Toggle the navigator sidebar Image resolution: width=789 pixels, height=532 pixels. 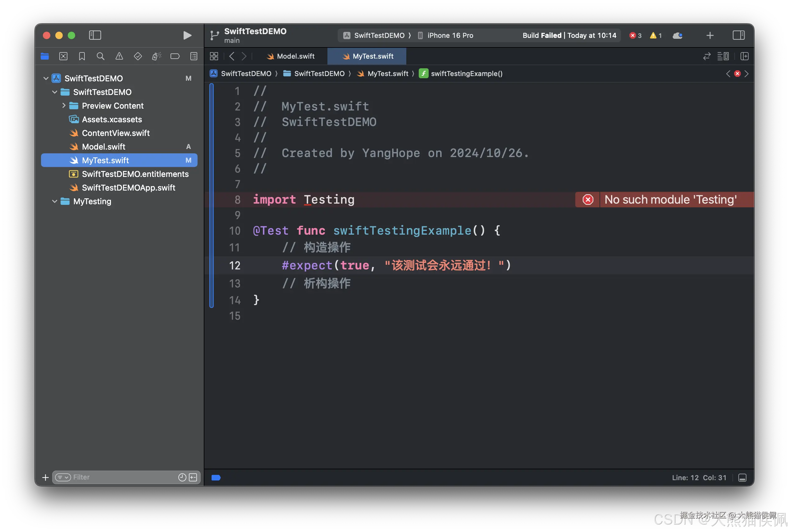(95, 35)
